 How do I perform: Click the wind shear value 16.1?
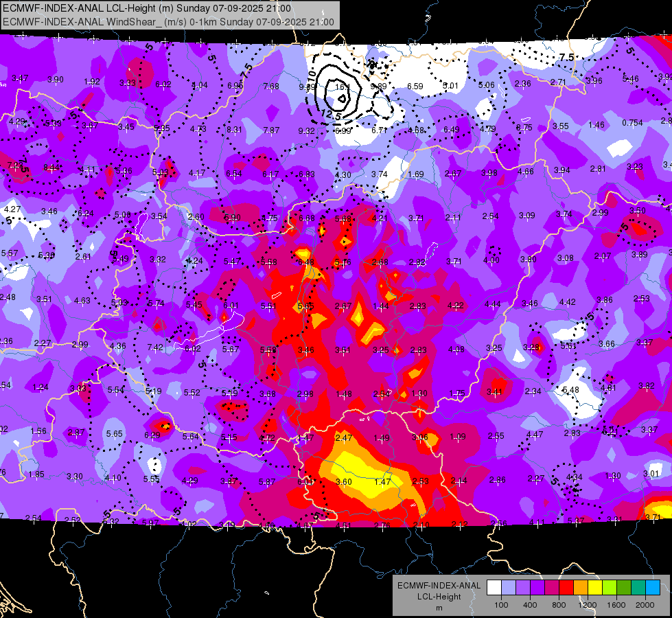tap(343, 87)
